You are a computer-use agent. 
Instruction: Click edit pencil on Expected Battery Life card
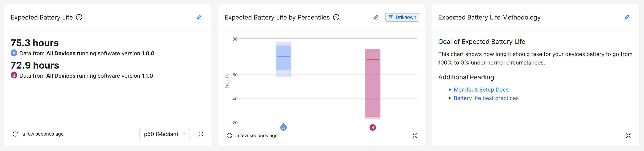tap(199, 18)
